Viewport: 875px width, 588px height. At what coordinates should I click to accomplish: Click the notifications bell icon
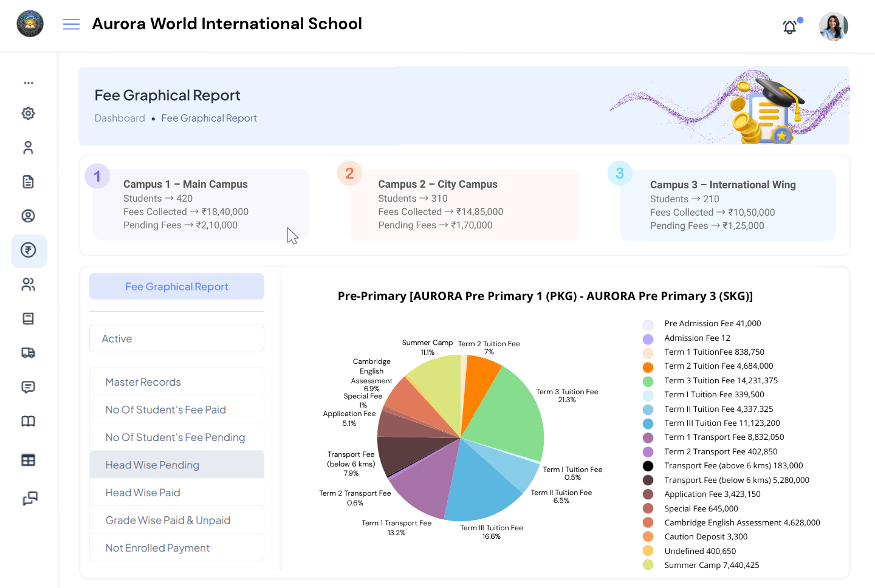pyautogui.click(x=789, y=27)
